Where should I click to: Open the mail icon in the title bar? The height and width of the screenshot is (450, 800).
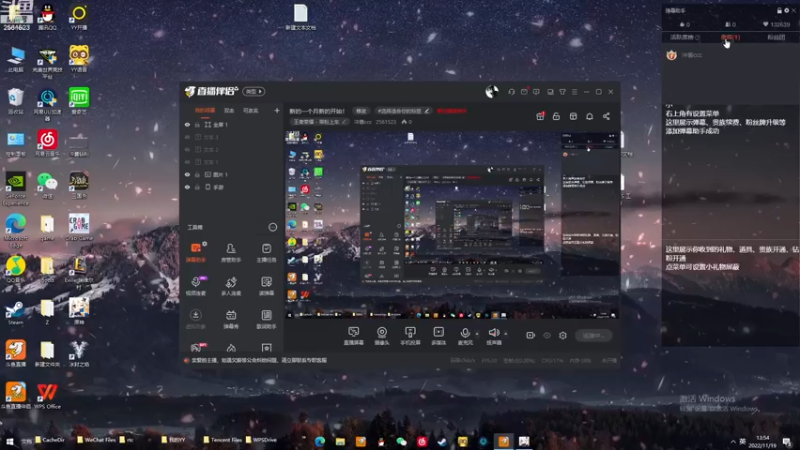click(524, 92)
